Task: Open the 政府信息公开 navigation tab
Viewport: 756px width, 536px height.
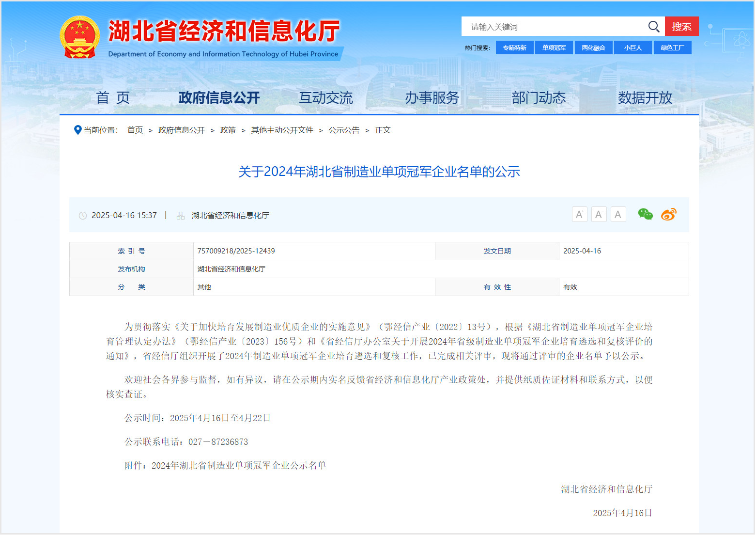Action: 219,98
